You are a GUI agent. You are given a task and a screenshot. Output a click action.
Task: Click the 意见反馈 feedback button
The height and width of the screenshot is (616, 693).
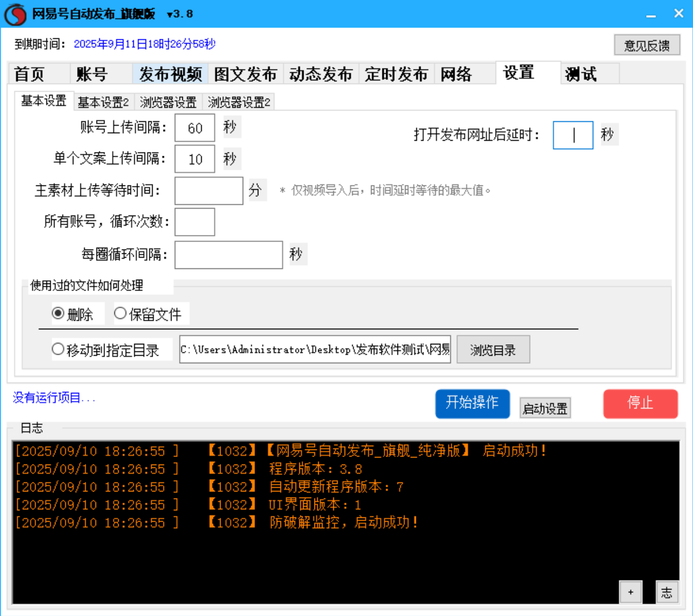click(x=647, y=45)
